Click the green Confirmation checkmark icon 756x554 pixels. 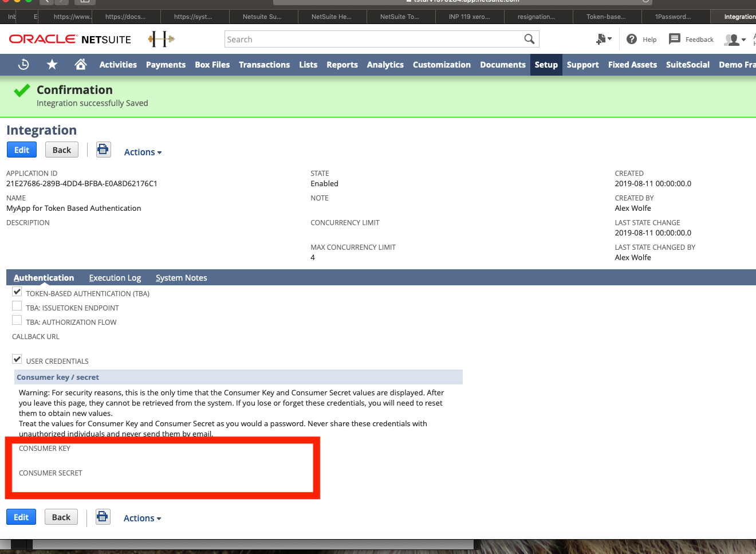click(x=22, y=91)
